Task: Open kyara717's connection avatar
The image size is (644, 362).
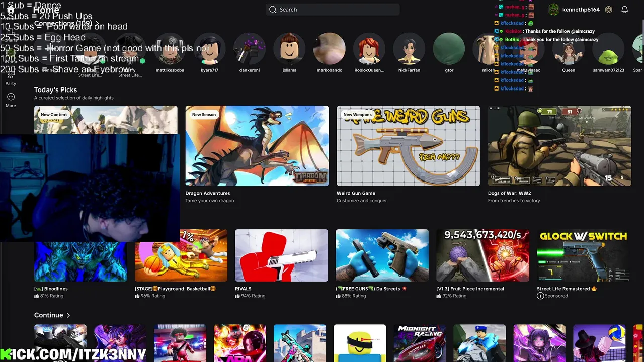Action: [209, 49]
